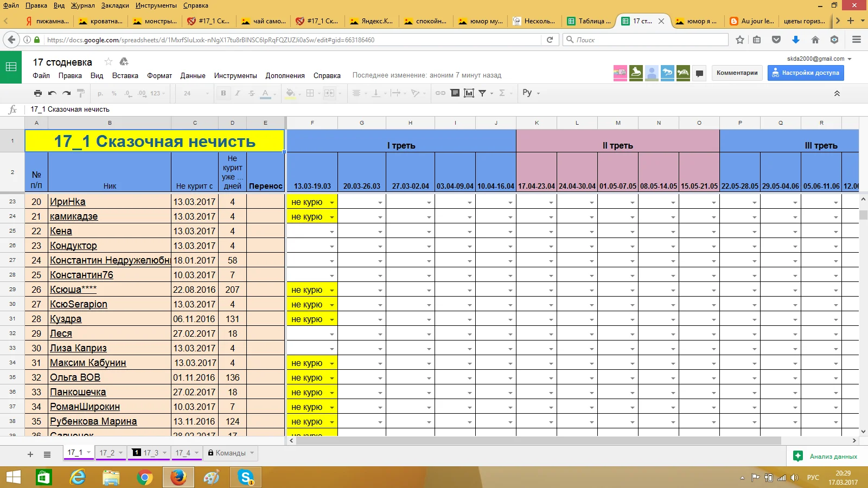Undo the last action via the toolbar arrow

pos(52,93)
